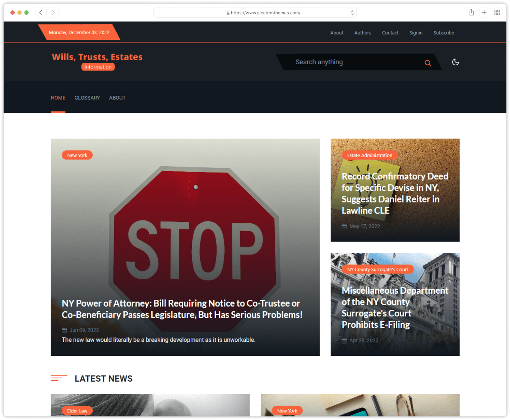The image size is (510, 420).
Task: Click the Estate Administration category tag
Action: (370, 155)
